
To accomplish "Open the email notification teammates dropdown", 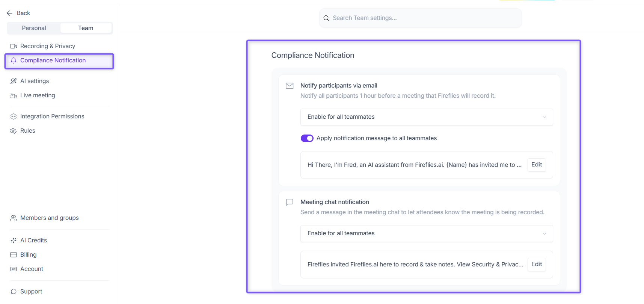I will 427,117.
